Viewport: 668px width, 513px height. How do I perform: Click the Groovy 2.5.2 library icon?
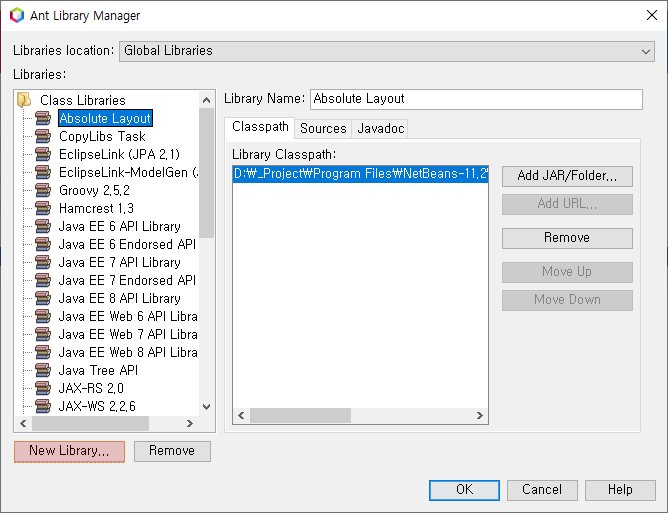tap(43, 190)
